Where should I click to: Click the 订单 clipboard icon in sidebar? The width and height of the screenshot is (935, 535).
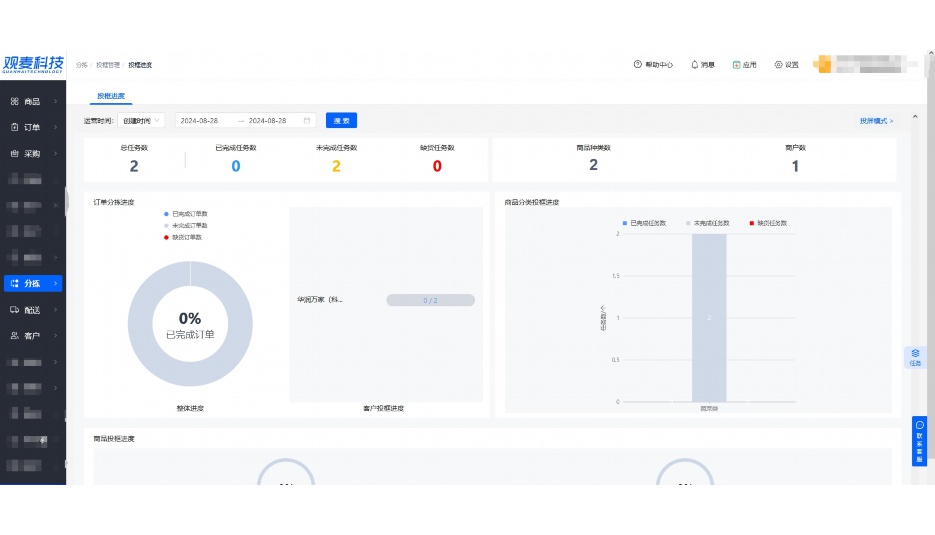(14, 127)
